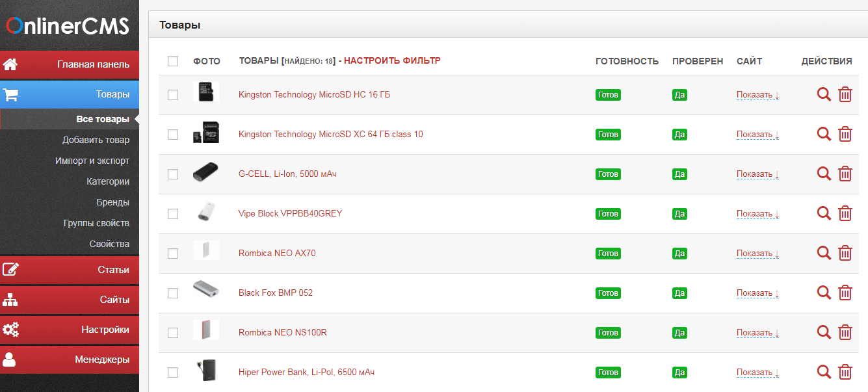Open Vipe Block VPPBB40GREY link
The image size is (868, 392).
click(x=290, y=214)
